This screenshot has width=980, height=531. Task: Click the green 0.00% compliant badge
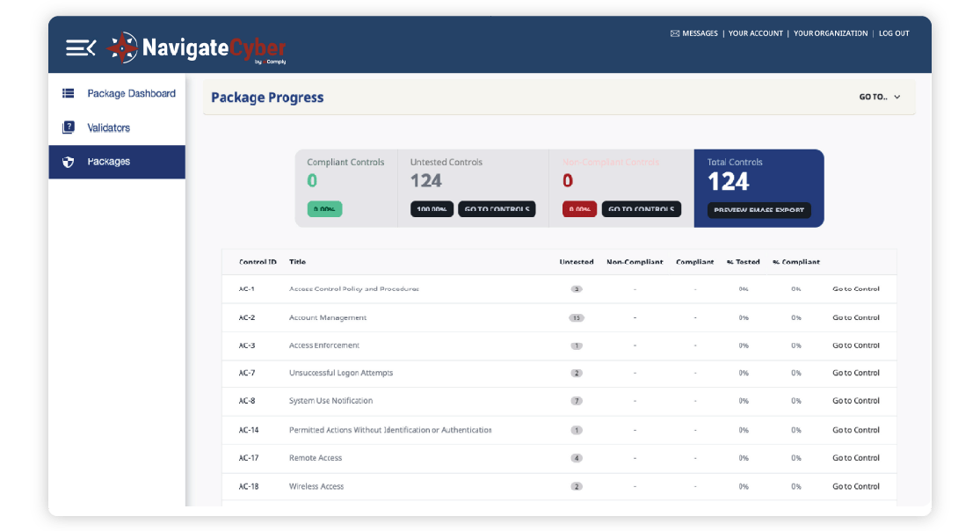click(x=324, y=209)
